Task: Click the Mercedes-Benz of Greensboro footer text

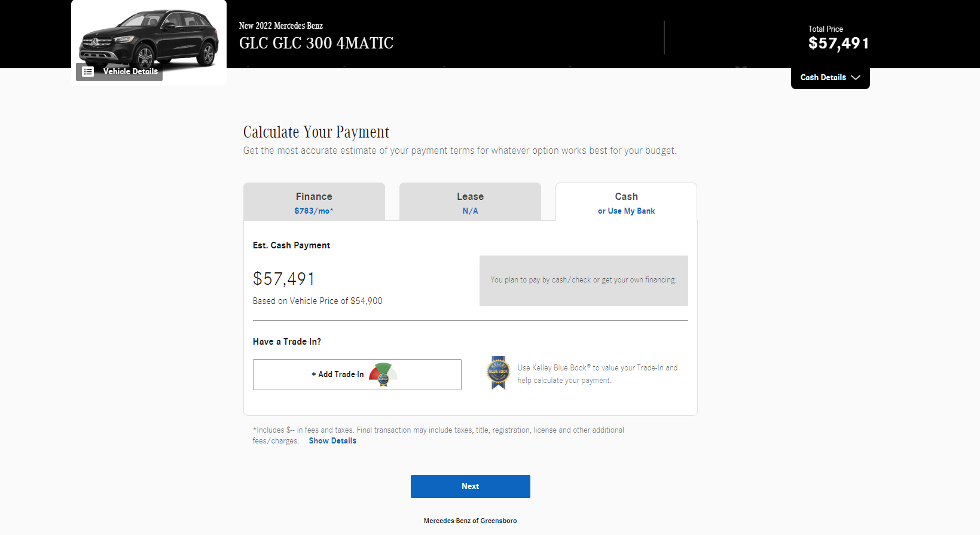Action: pyautogui.click(x=471, y=521)
